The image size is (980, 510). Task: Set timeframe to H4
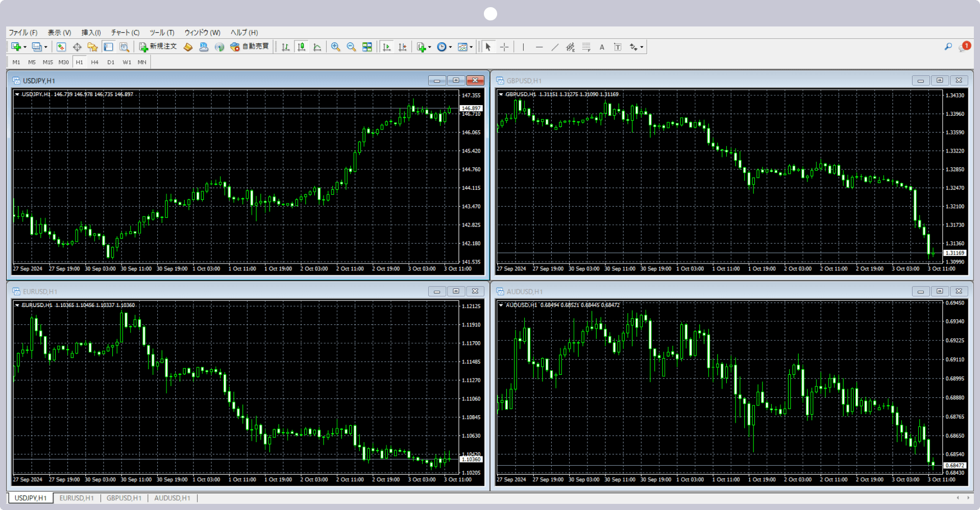pyautogui.click(x=95, y=62)
